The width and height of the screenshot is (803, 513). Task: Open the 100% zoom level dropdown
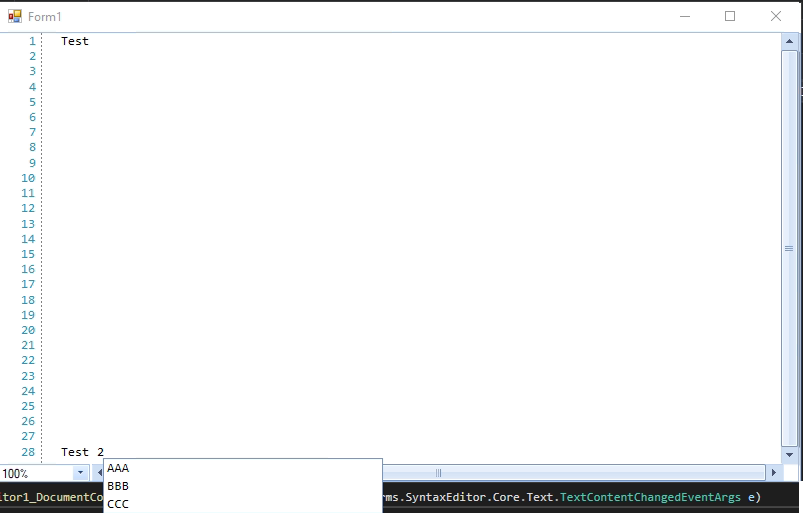80,473
